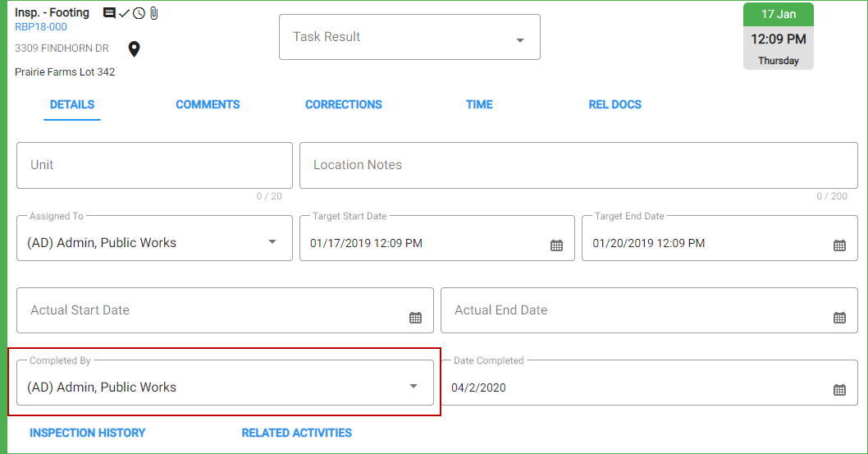868x454 pixels.
Task: Switch to the Corrections tab
Action: (343, 104)
